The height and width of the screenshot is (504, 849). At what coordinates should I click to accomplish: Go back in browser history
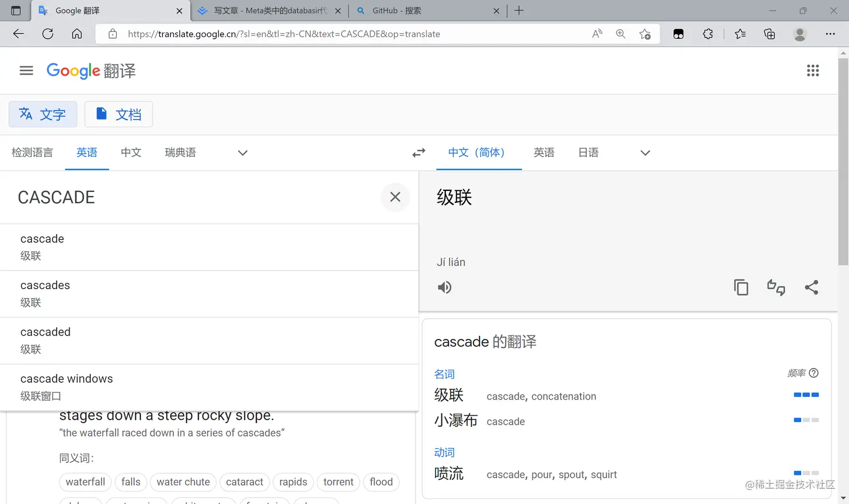pos(19,34)
